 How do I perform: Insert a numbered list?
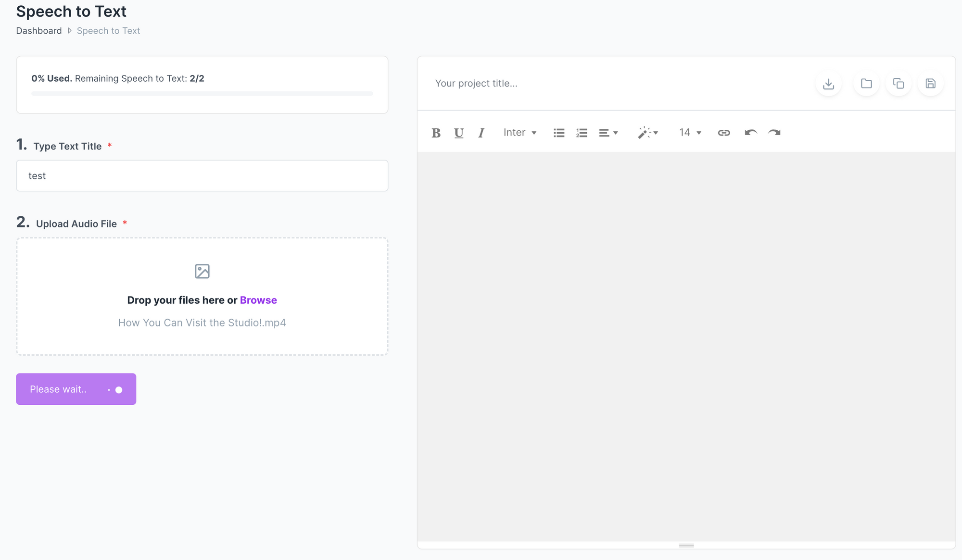point(582,133)
